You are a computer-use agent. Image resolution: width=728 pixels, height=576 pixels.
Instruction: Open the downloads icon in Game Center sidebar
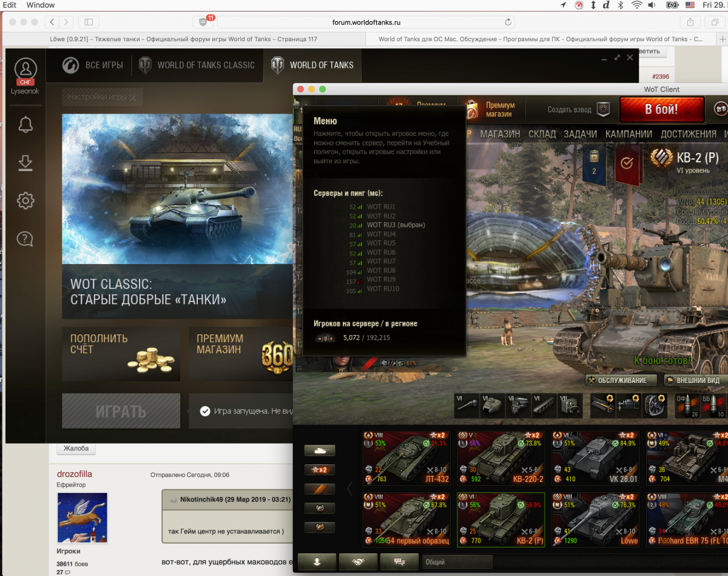tap(25, 163)
